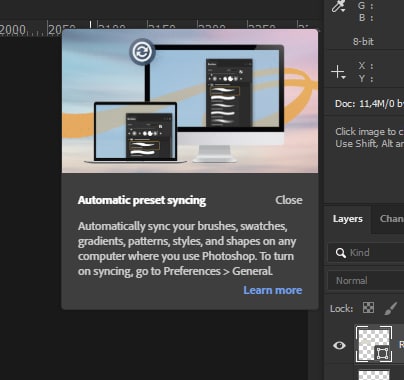Screen dimensions: 404x380
Task: Close the Automatic preset syncing popup
Action: (x=289, y=200)
